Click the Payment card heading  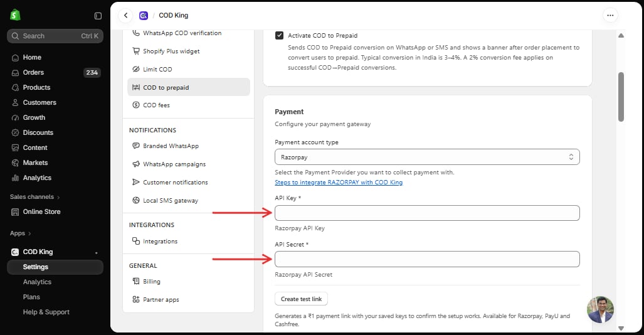289,112
